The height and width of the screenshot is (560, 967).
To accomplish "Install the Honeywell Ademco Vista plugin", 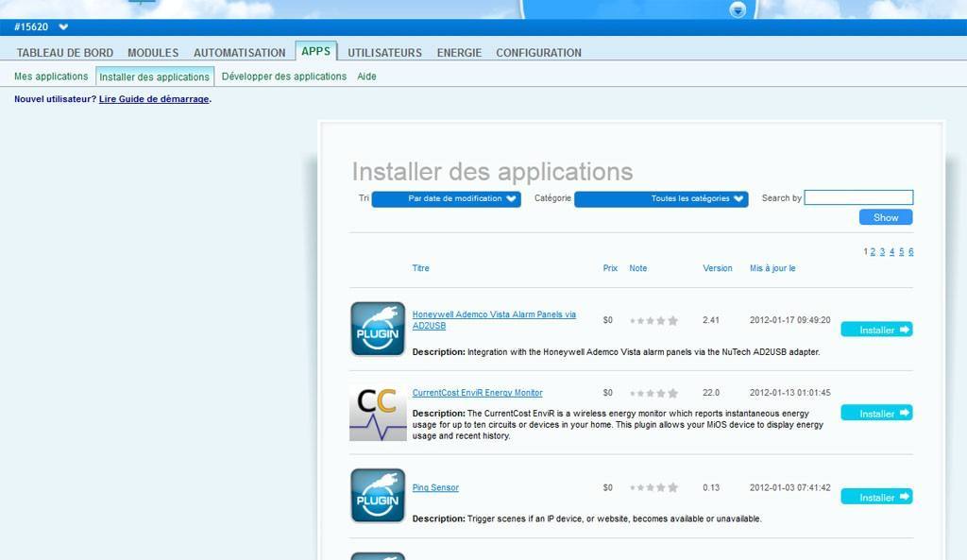I will [876, 330].
